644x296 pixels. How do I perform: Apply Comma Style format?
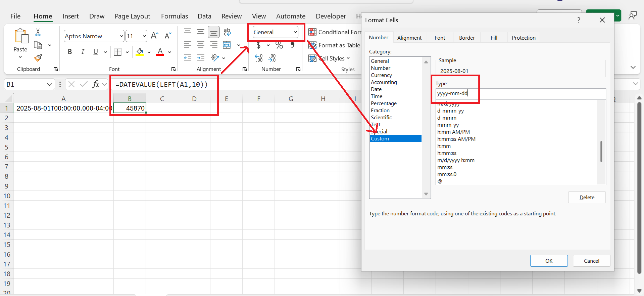(293, 45)
